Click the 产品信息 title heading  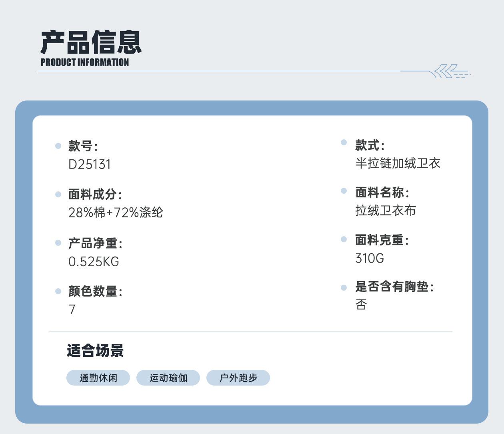(91, 42)
